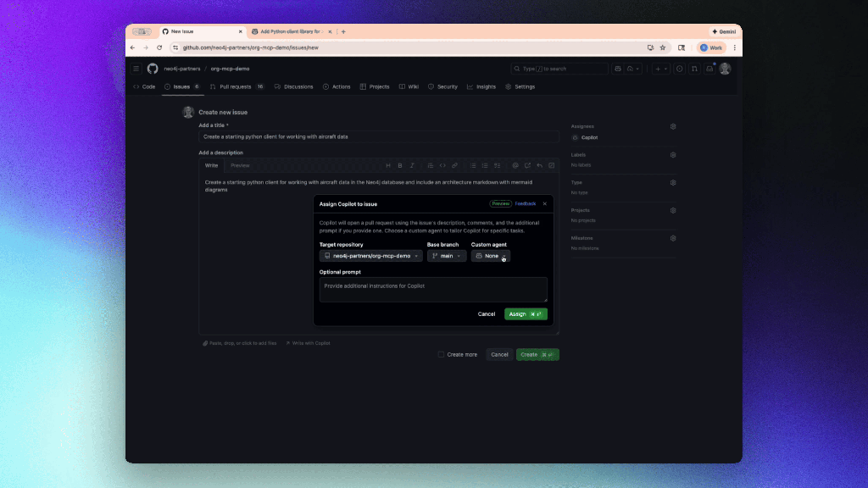868x488 pixels.
Task: Add a hyperlink with the link icon
Action: click(x=455, y=165)
